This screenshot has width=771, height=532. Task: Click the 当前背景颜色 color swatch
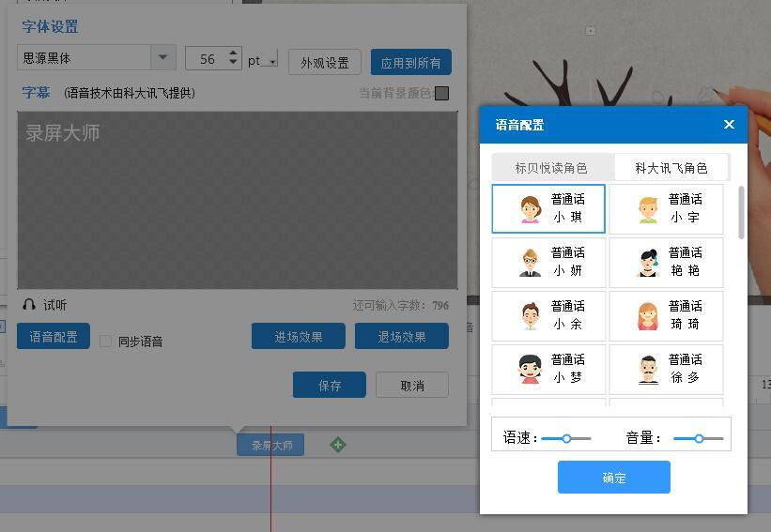coord(442,93)
